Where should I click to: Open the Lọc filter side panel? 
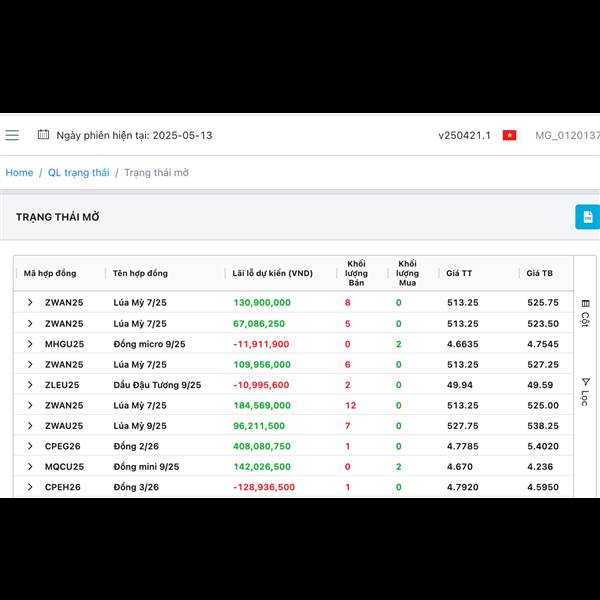pos(585,391)
